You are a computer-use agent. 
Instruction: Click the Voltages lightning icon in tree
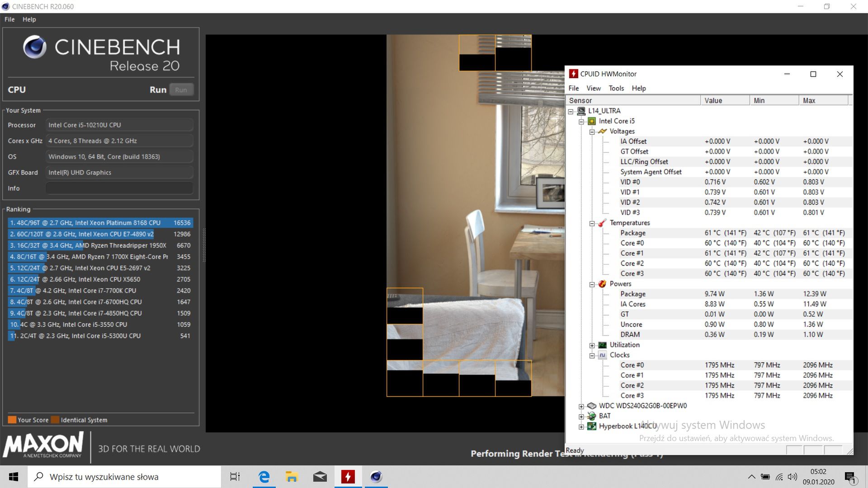tap(602, 131)
